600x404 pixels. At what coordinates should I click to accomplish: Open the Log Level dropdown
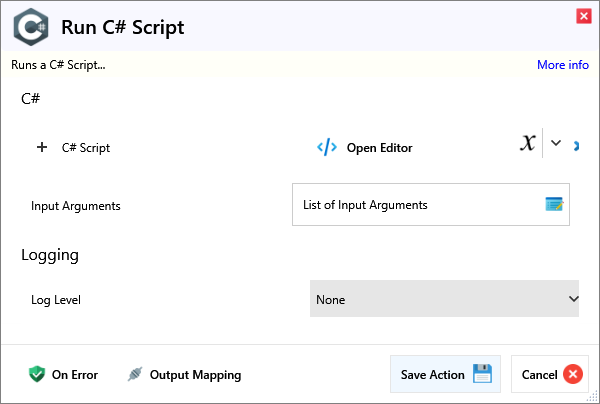[440, 299]
